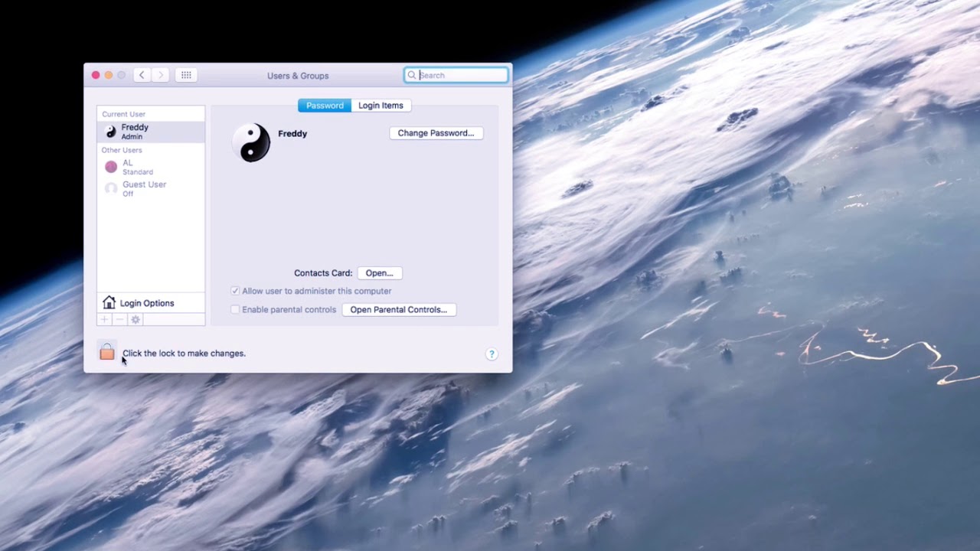980x551 pixels.
Task: Focus the Search field
Action: (456, 75)
